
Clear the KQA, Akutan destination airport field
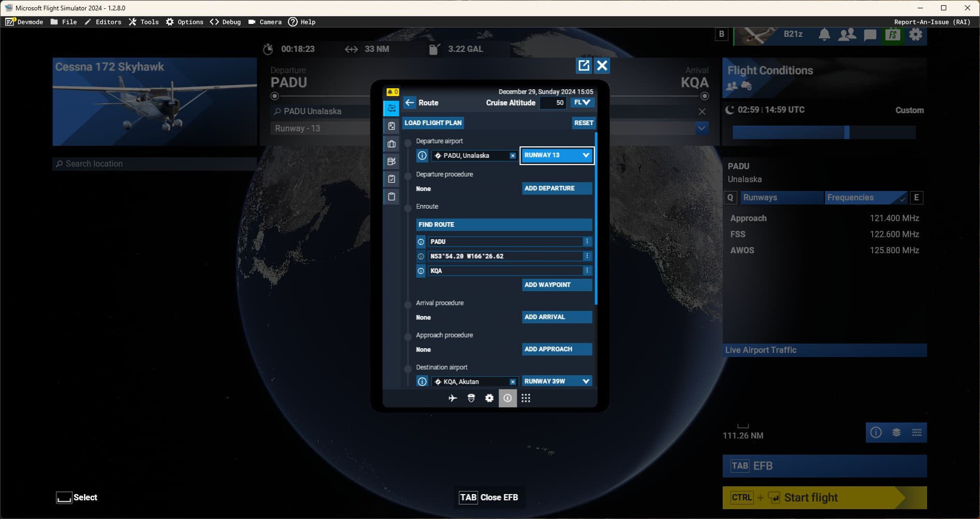[513, 382]
